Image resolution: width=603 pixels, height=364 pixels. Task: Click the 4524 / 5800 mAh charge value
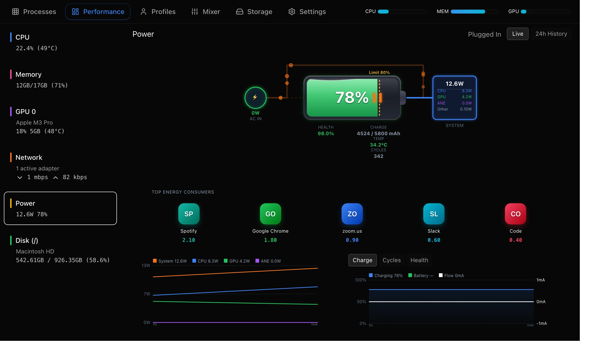point(378,133)
